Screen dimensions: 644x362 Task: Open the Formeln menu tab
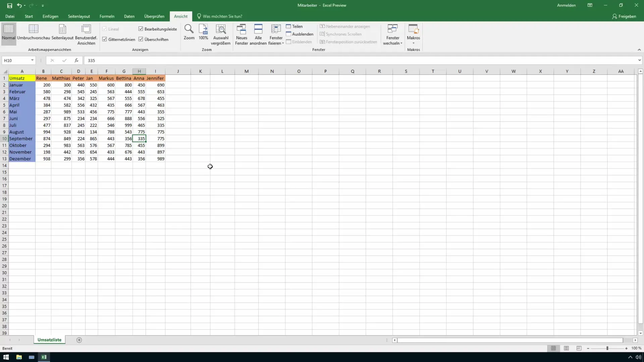point(107,16)
